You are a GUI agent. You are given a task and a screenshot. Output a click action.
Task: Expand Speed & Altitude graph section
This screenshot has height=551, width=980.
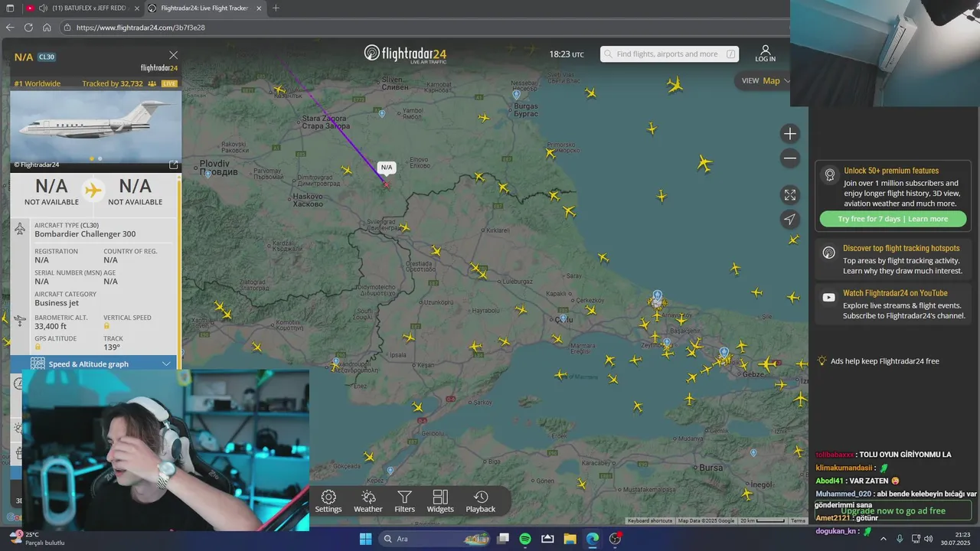click(103, 364)
